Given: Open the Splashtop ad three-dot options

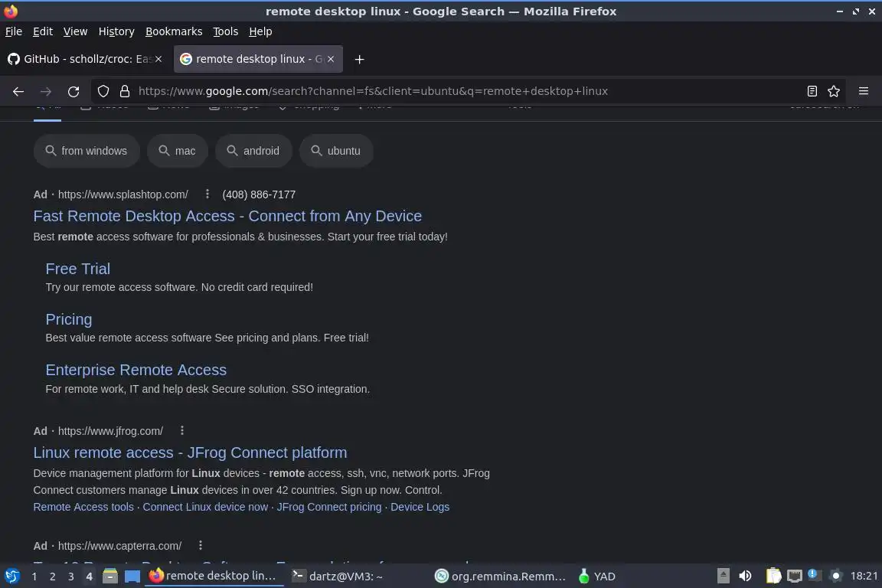Looking at the screenshot, I should pos(207,194).
